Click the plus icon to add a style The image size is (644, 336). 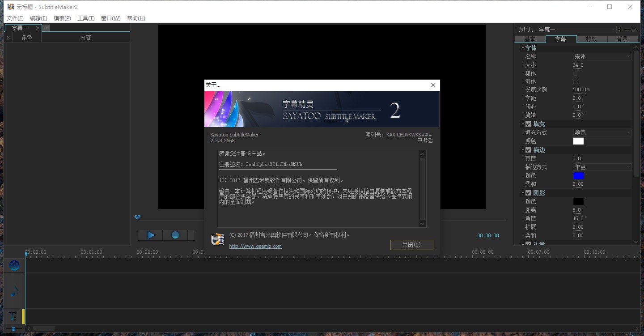point(620,30)
